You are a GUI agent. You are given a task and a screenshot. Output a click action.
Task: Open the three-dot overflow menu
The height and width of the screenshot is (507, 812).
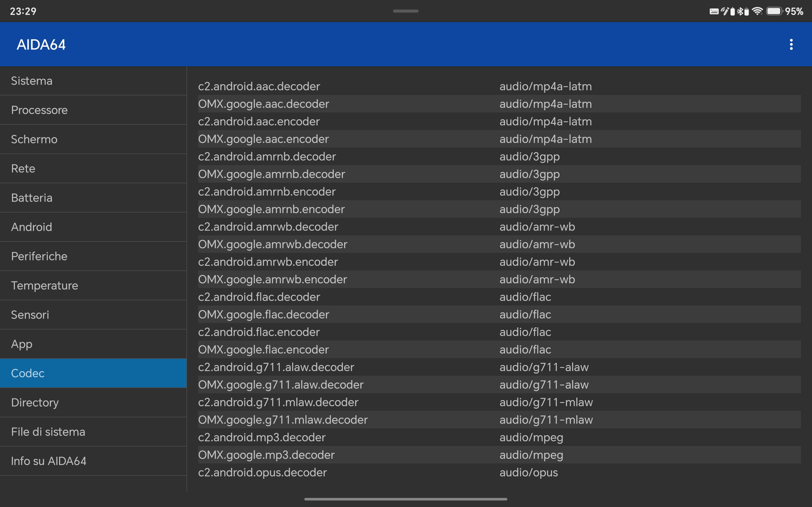pos(791,44)
